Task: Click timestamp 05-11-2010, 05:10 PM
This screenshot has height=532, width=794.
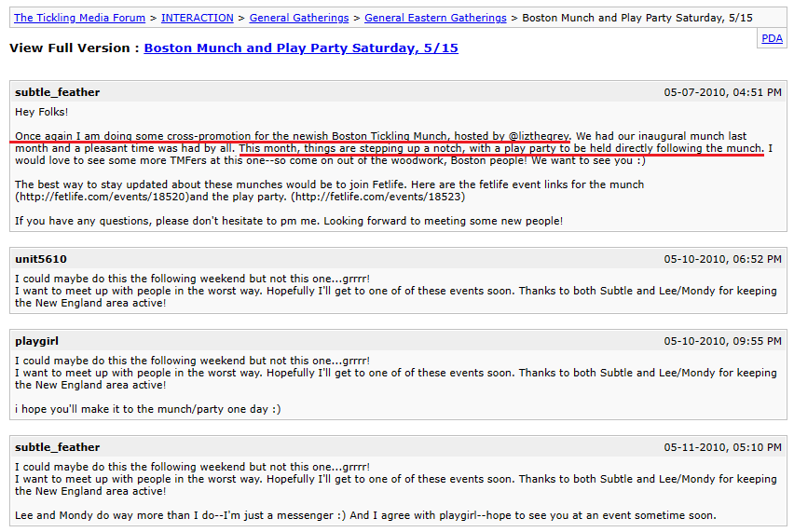Action: click(x=722, y=447)
